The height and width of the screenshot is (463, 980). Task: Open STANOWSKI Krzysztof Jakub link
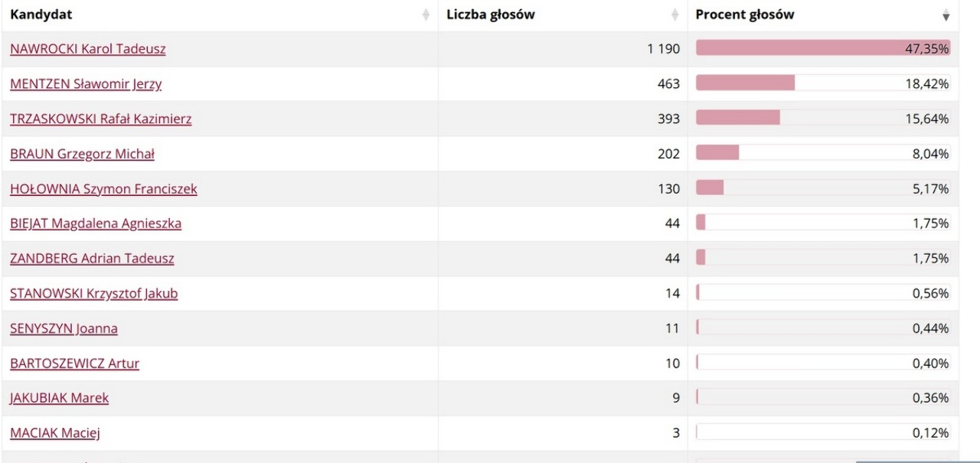coord(94,294)
